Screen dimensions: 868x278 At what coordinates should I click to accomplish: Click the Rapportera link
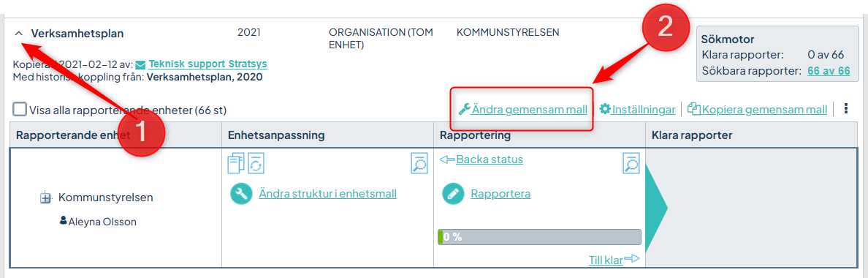pyautogui.click(x=500, y=194)
